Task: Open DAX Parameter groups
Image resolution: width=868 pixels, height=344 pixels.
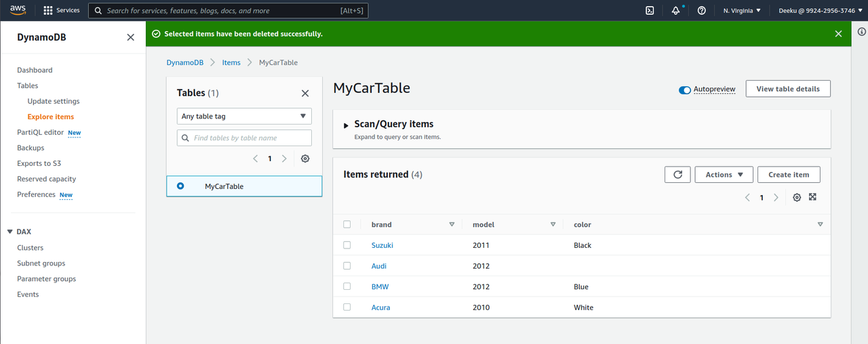Action: (47, 279)
